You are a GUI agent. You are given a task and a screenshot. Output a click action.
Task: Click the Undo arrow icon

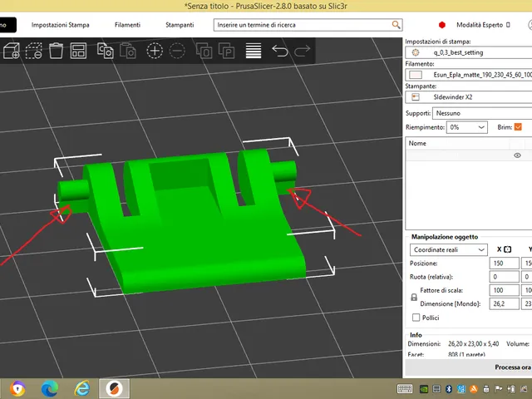[280, 51]
